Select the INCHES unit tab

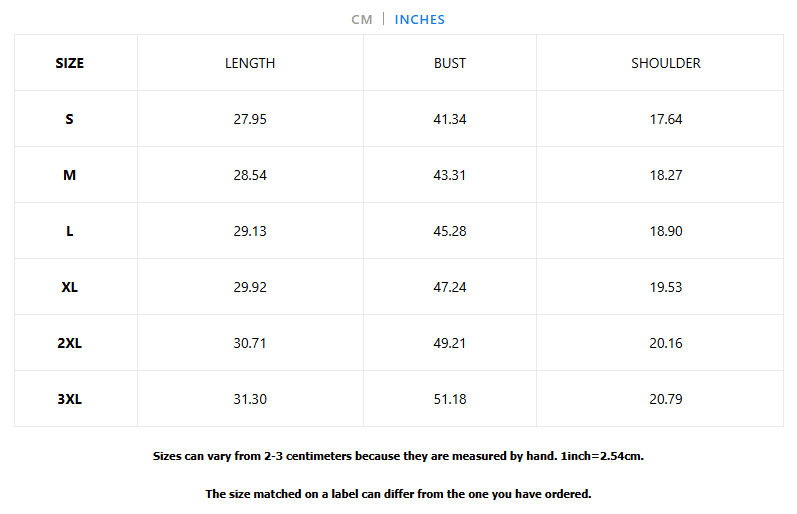tap(419, 20)
